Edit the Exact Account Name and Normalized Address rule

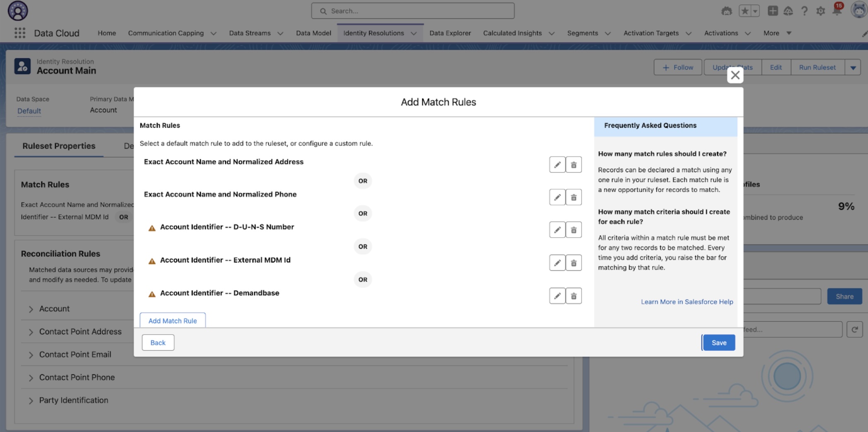(557, 165)
